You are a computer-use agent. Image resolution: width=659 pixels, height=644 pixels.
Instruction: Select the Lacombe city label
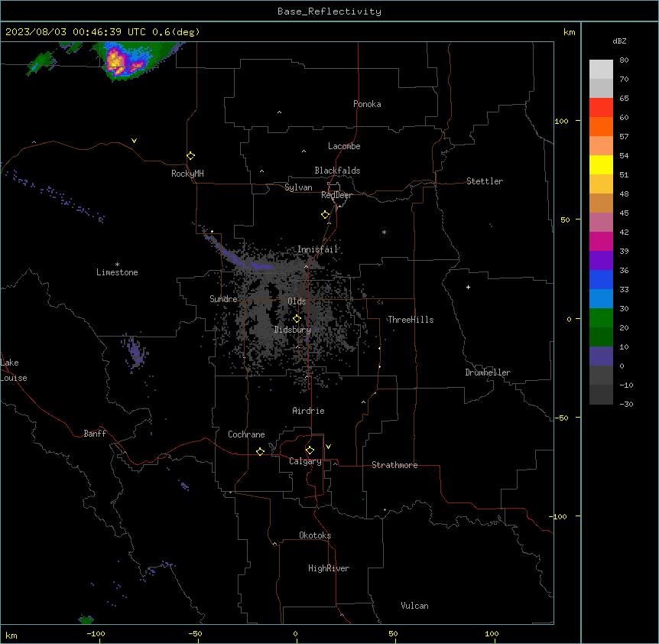pyautogui.click(x=344, y=146)
